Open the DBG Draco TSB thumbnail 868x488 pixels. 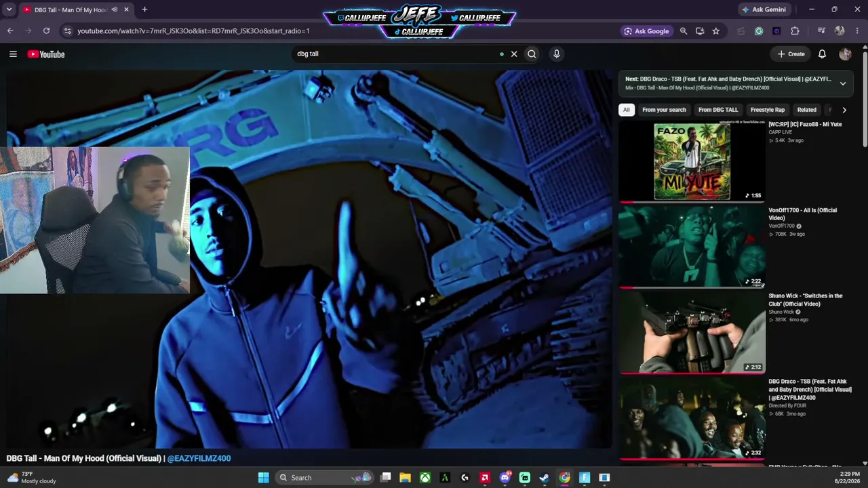(692, 418)
